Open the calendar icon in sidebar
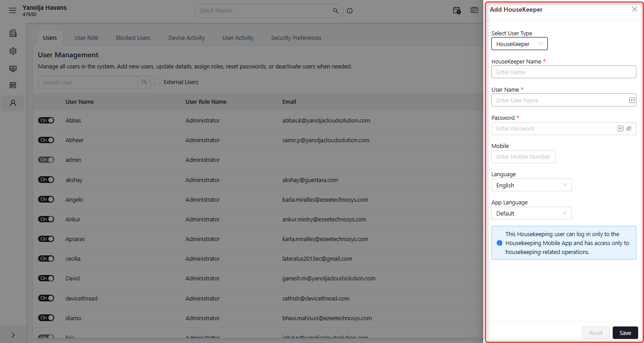 [x=13, y=85]
